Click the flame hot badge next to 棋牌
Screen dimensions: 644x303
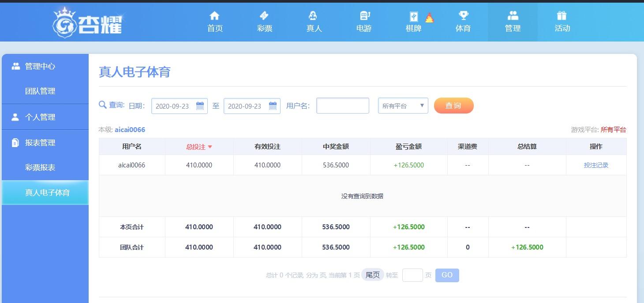click(x=429, y=18)
